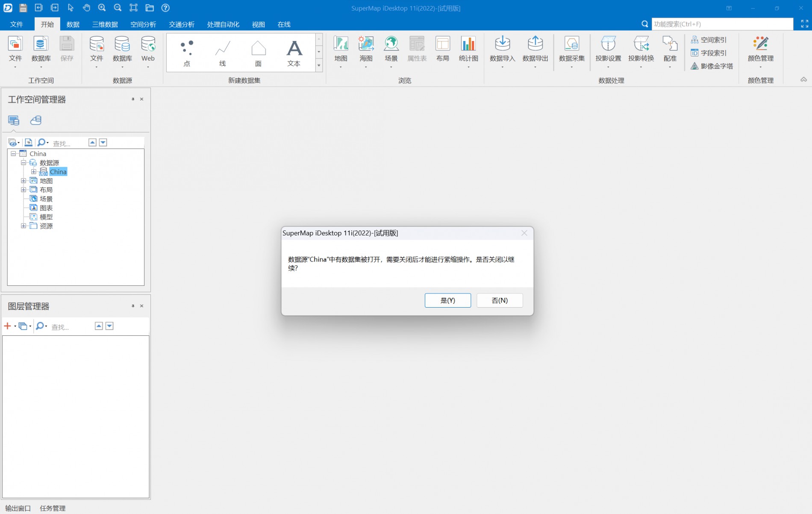812x514 pixels.
Task: Open workspace File button in ribbon
Action: [15, 52]
